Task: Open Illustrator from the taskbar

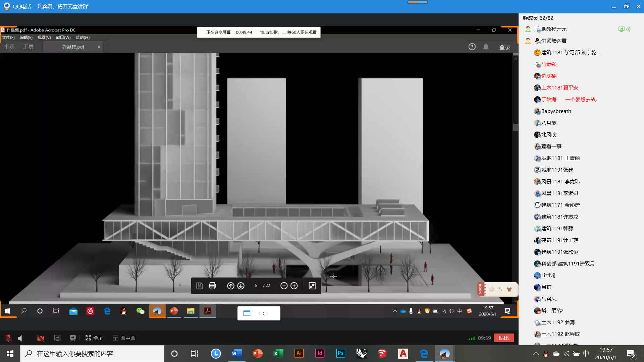Action: tap(299, 353)
